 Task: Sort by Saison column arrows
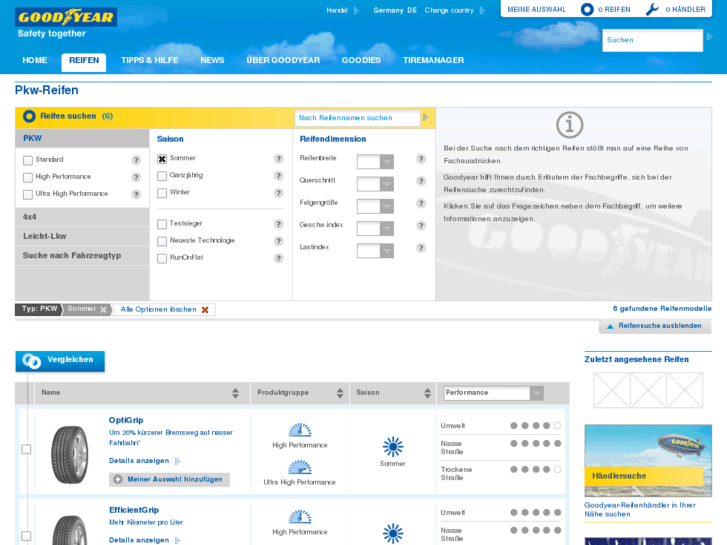tap(427, 393)
